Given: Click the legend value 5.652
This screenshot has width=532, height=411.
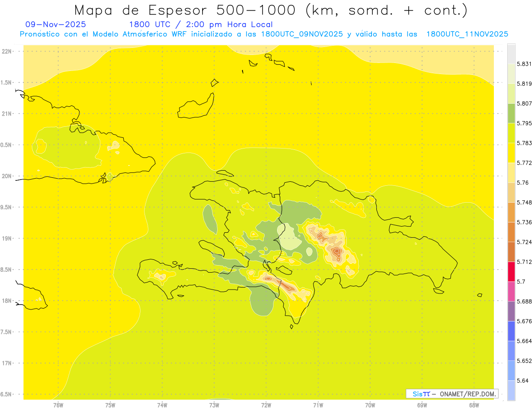Looking at the screenshot, I should pos(524,361).
